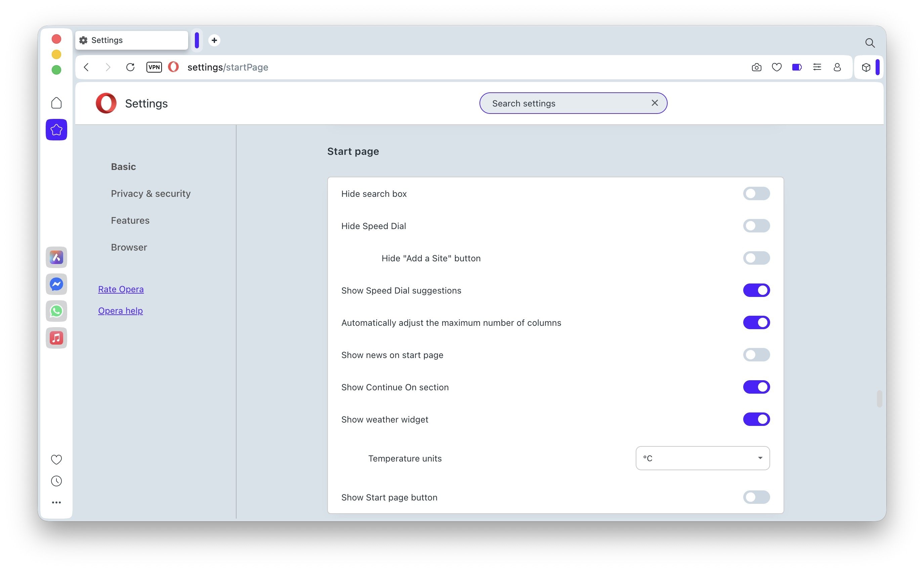Click the Rate Opera link
924x571 pixels.
[121, 289]
